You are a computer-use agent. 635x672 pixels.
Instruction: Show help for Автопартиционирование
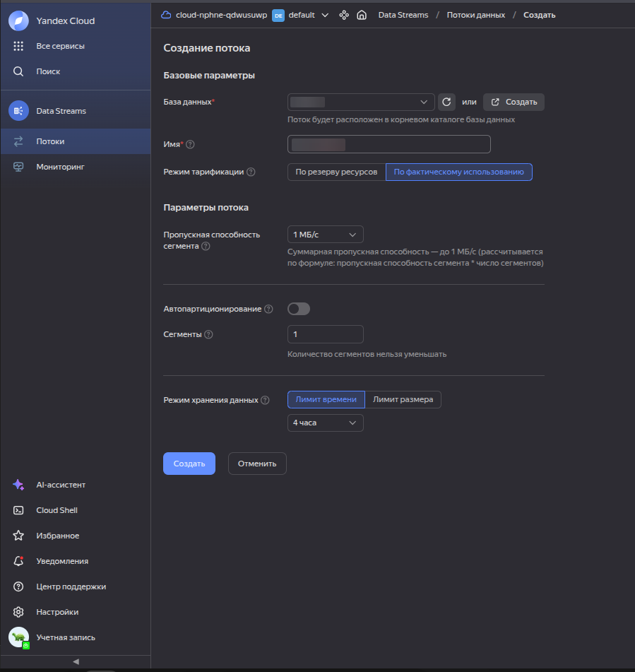(268, 309)
